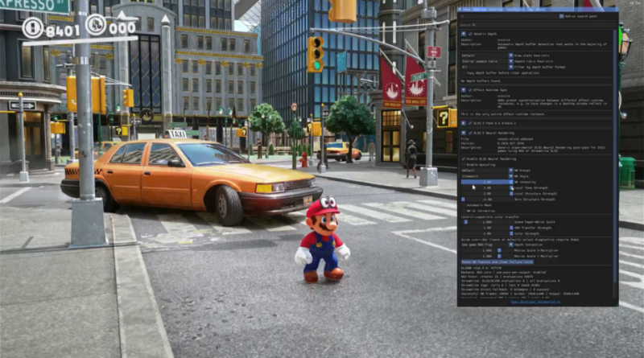Open the developer documentation link
This screenshot has width=644, height=358.
[x=535, y=302]
